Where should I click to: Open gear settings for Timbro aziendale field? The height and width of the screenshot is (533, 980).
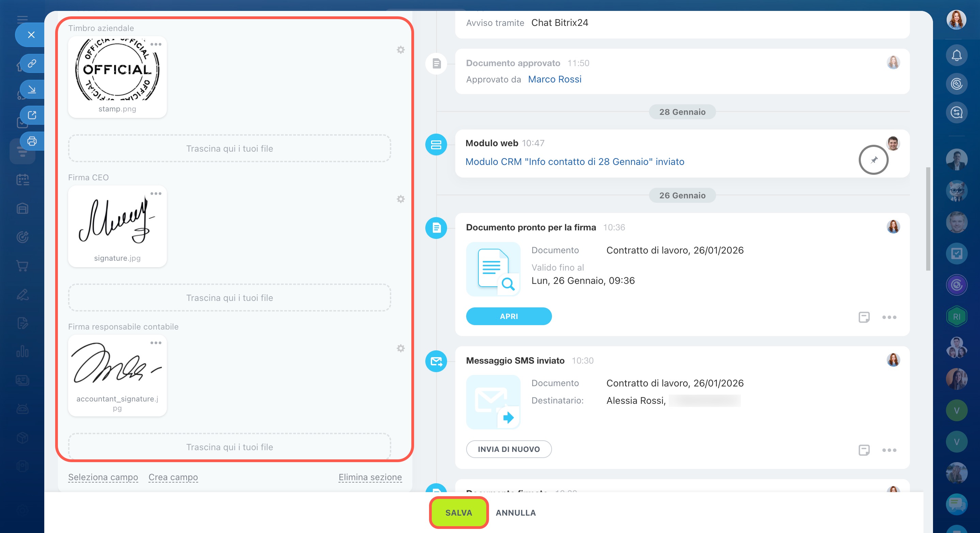400,50
